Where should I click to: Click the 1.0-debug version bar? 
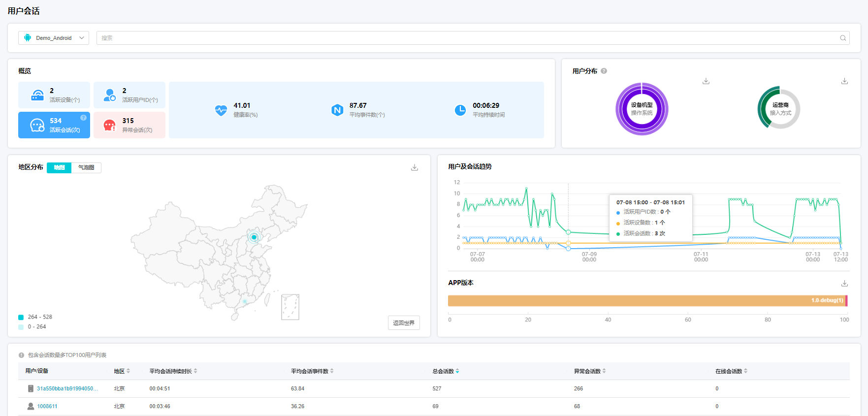click(x=646, y=301)
